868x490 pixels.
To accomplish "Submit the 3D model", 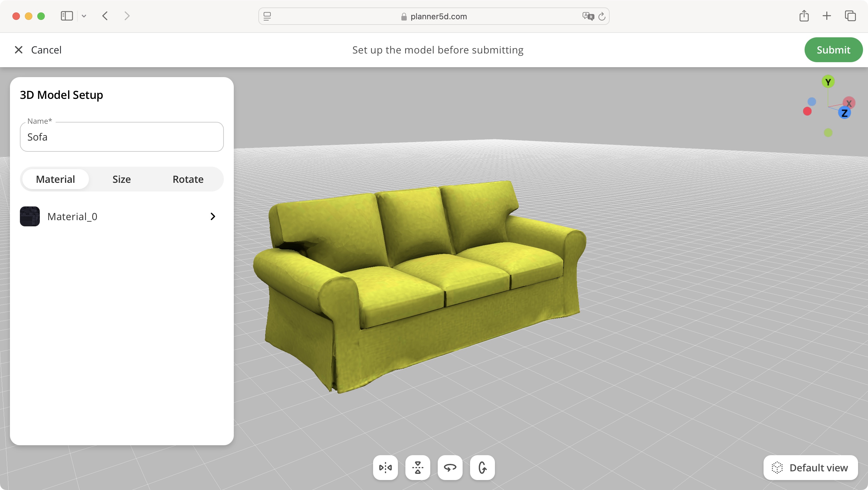I will tap(833, 49).
